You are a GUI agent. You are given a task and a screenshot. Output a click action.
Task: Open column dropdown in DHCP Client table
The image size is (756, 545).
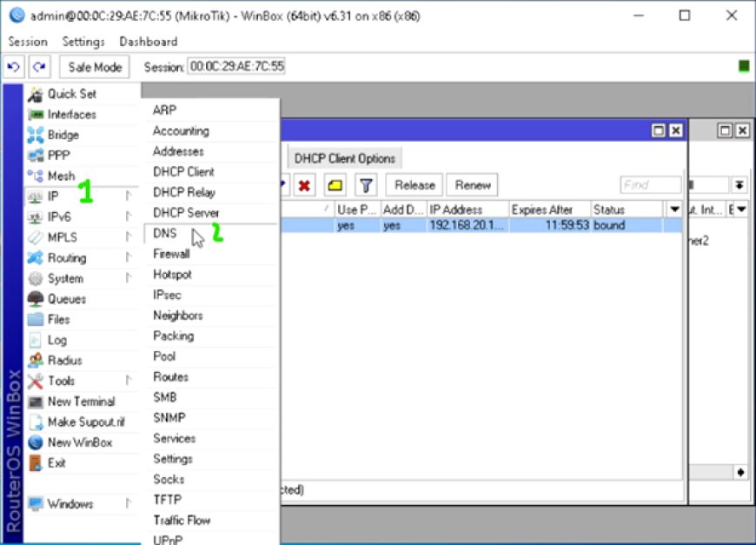tap(674, 209)
